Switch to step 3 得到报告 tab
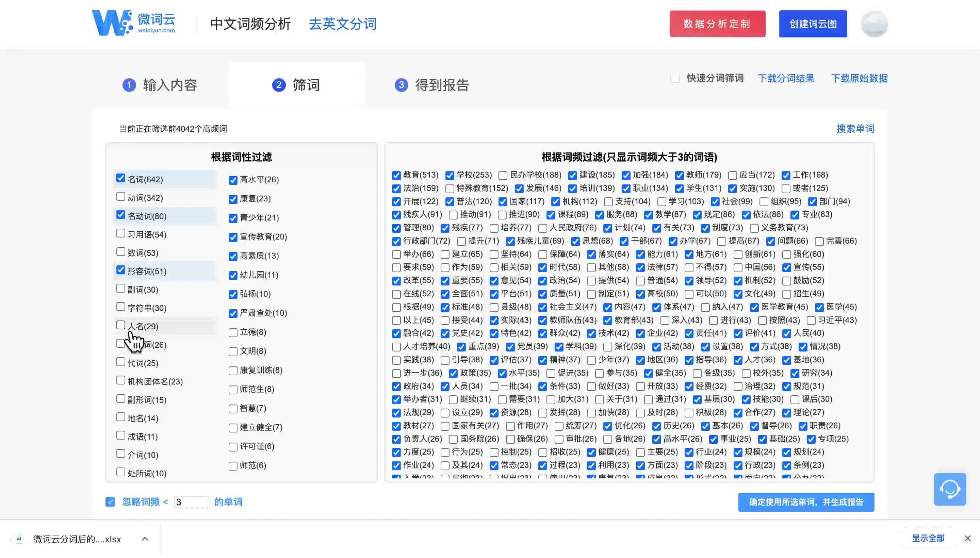Image resolution: width=980 pixels, height=558 pixels. (431, 85)
